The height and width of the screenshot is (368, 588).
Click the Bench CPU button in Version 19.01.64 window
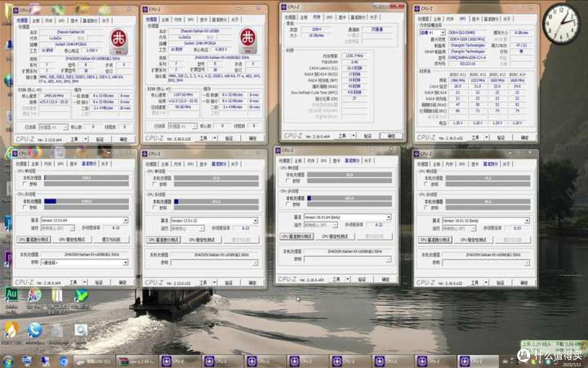click(x=297, y=236)
